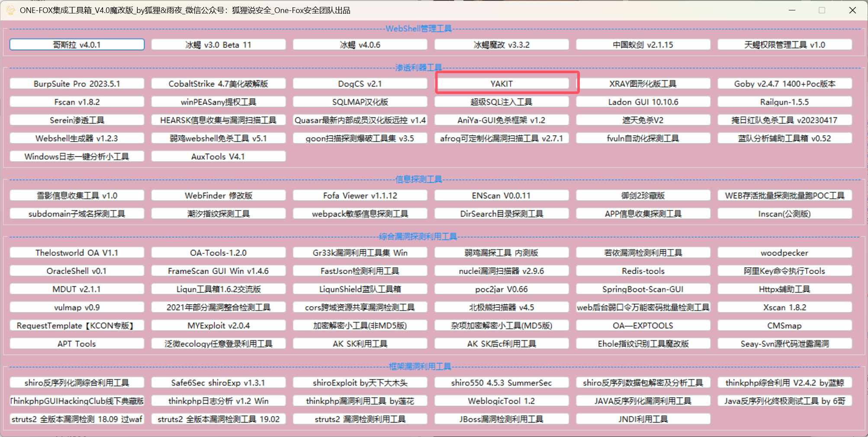Open FrameScan GUI Win v1.4.6
The height and width of the screenshot is (437, 868).
(219, 271)
